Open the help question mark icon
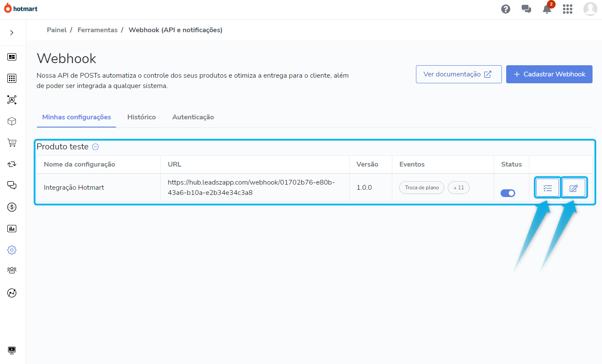This screenshot has height=364, width=602. tap(505, 9)
